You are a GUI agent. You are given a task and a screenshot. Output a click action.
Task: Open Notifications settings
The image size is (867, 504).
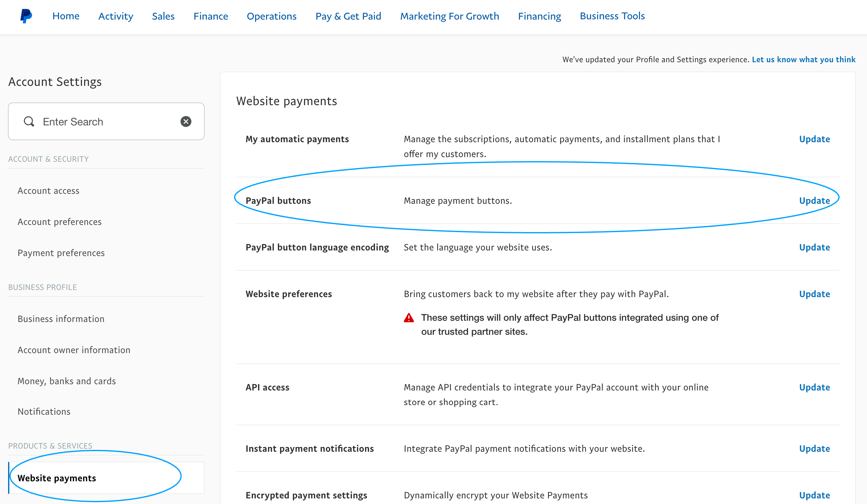pos(44,412)
